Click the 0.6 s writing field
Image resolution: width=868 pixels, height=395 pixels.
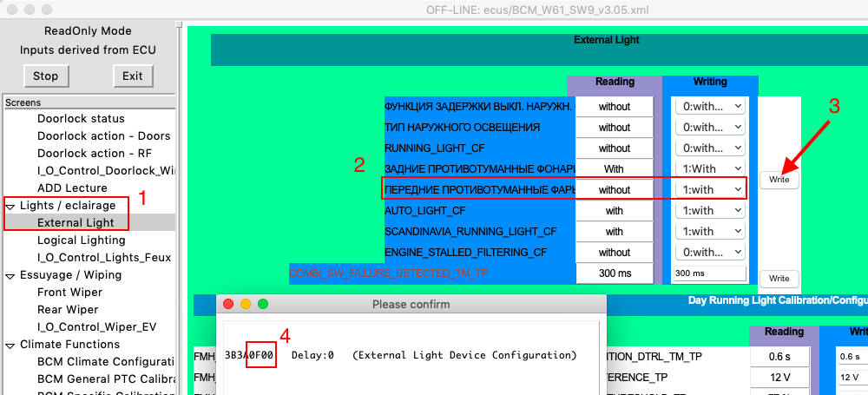(x=852, y=356)
